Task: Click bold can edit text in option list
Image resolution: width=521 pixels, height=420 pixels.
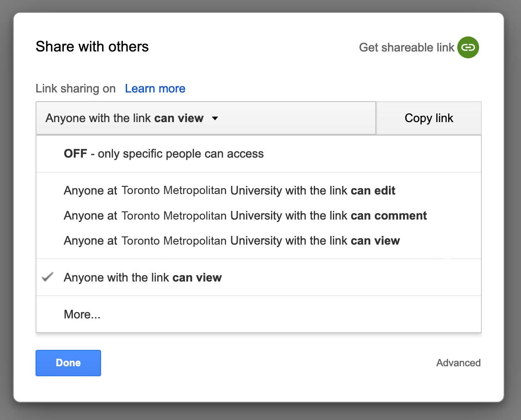Action: tap(373, 190)
